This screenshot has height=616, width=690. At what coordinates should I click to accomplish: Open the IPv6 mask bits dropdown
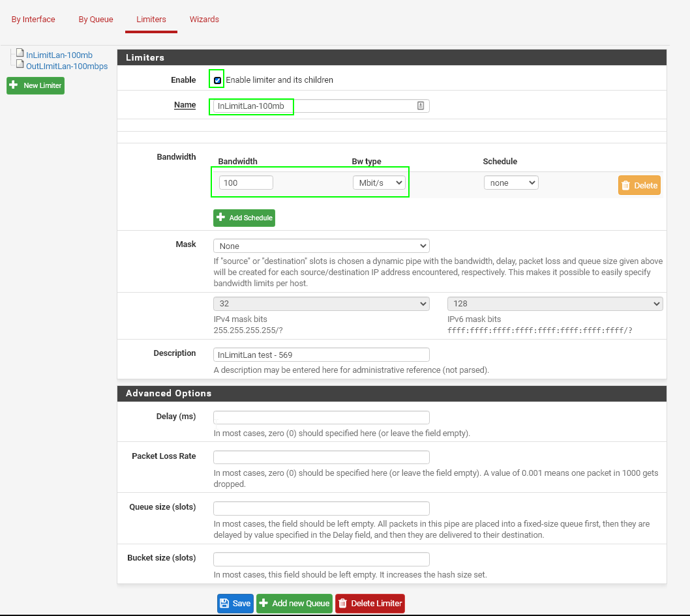click(555, 303)
